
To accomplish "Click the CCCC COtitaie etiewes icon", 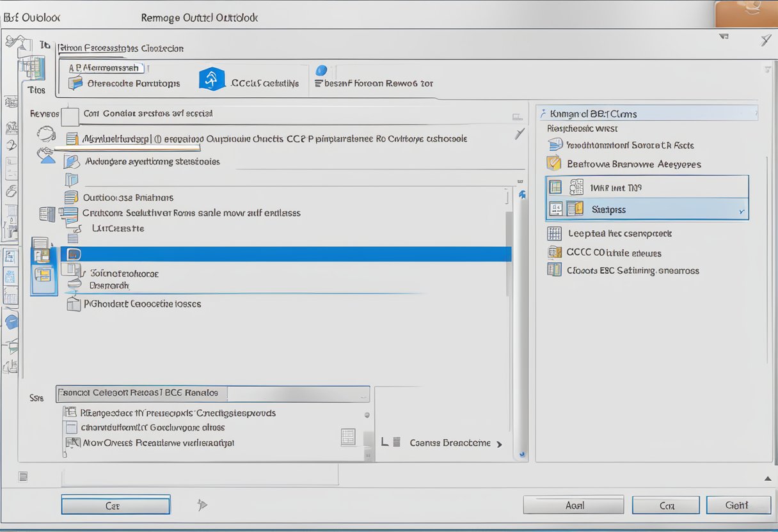I will click(554, 253).
